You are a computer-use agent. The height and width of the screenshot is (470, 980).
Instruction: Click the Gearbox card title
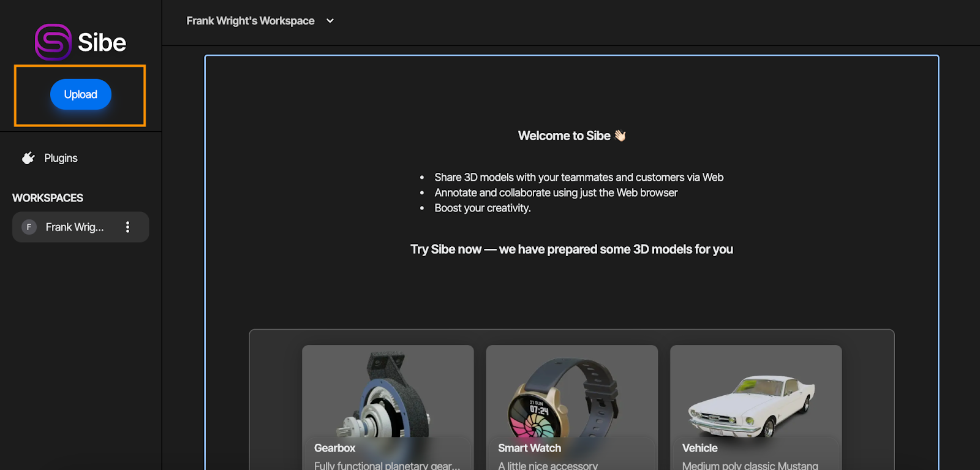(334, 448)
